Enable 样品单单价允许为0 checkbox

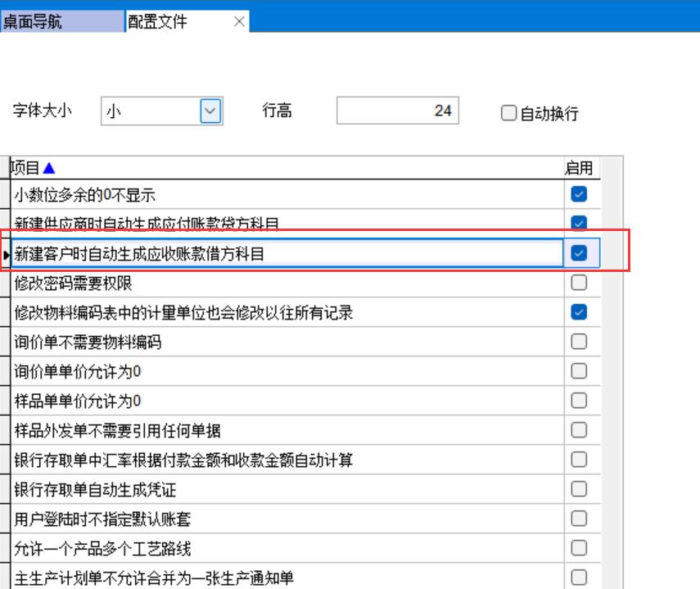coord(580,401)
